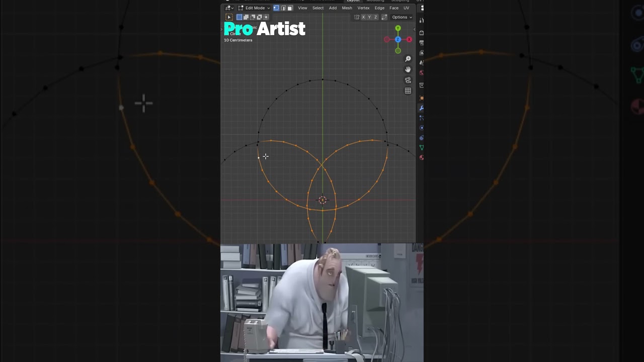Open the Object properties orange square tab
Viewport: 644px width, 362px height.
pyautogui.click(x=422, y=98)
